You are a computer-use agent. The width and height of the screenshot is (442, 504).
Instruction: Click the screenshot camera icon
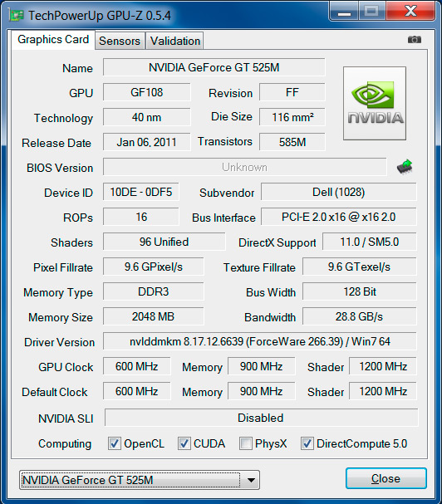pos(415,40)
